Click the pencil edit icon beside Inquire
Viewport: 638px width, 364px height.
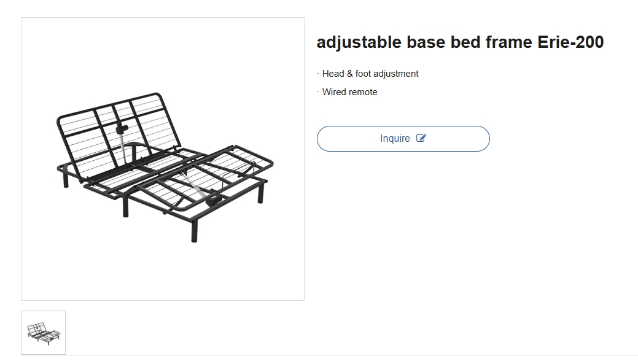pyautogui.click(x=421, y=138)
